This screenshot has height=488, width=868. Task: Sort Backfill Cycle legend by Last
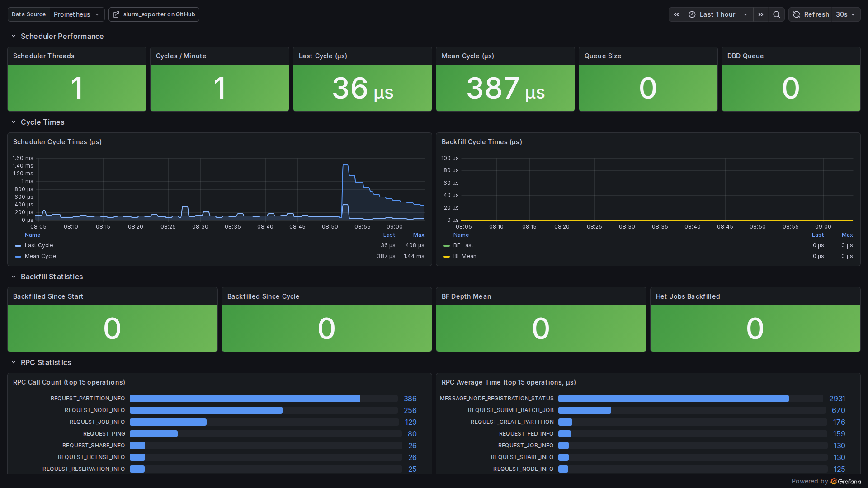[818, 235]
